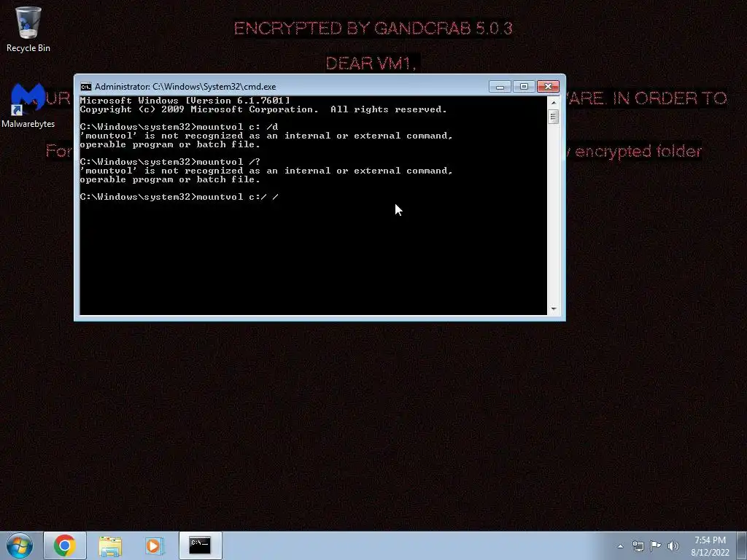747x560 pixels.
Task: Open the Recycle Bin desktop icon
Action: [x=28, y=28]
